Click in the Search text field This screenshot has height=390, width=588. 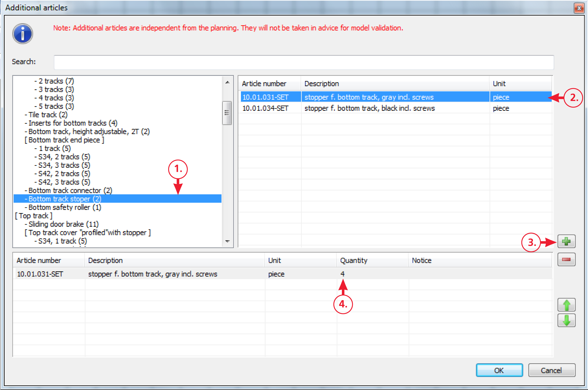click(x=303, y=62)
